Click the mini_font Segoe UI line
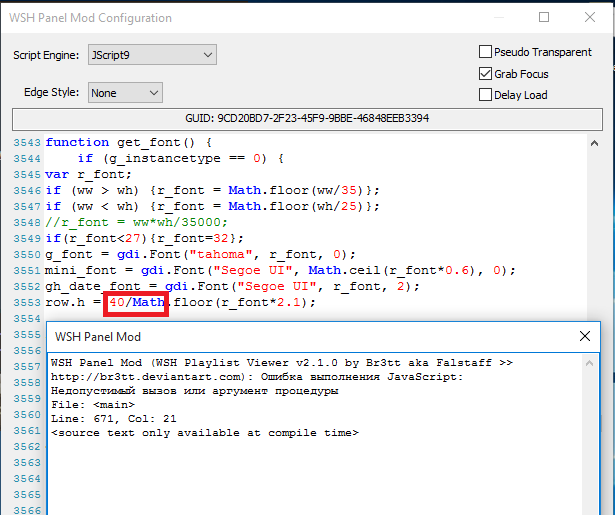This screenshot has height=515, width=615. point(280,270)
